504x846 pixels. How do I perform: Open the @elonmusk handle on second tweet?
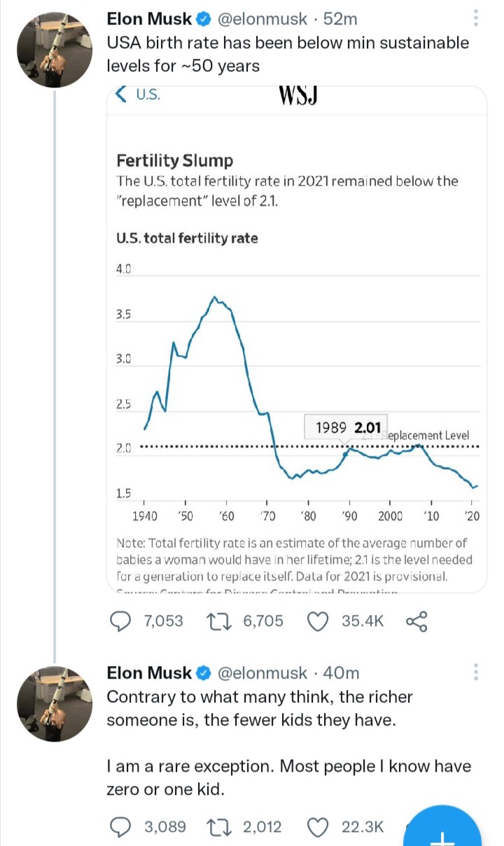pos(262,673)
